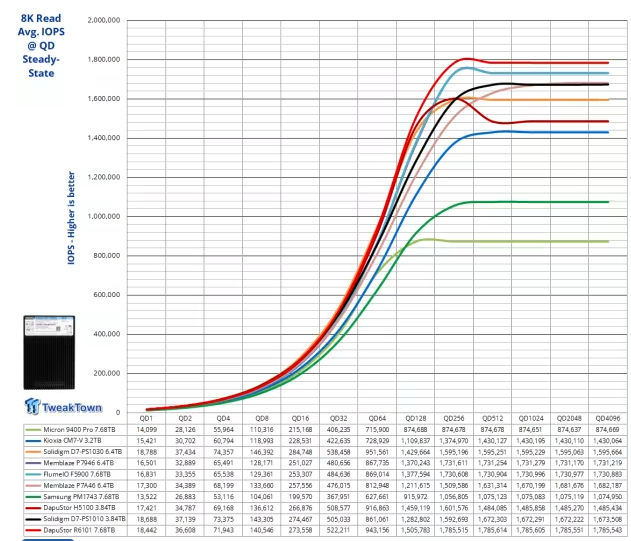Click the Kioxia QD2 cell '30,702'

click(185, 441)
